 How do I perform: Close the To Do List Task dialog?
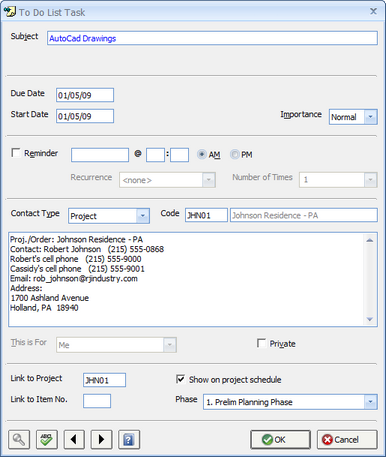pyautogui.click(x=373, y=11)
